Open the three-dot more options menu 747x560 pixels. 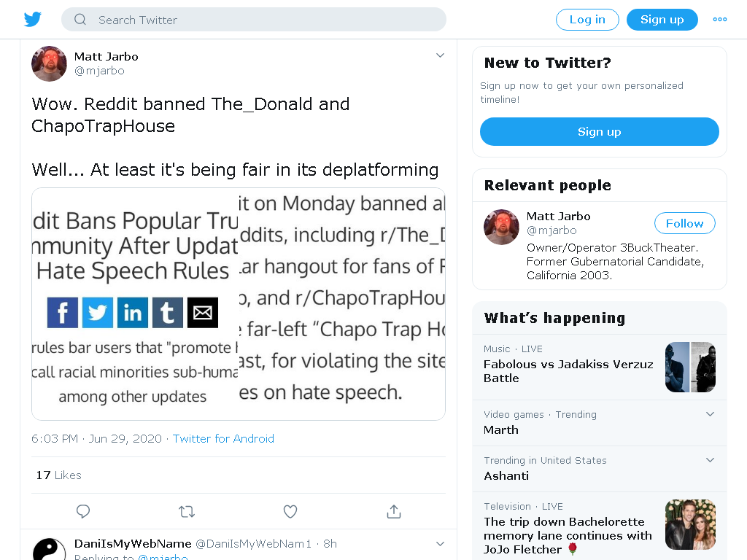pyautogui.click(x=719, y=20)
